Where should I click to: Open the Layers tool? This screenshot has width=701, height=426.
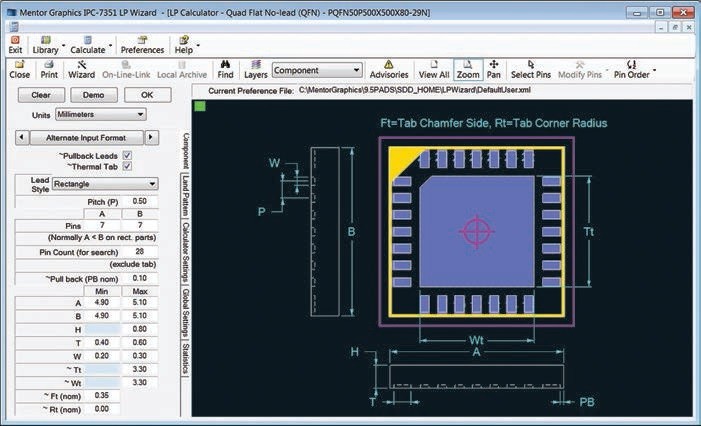[256, 70]
